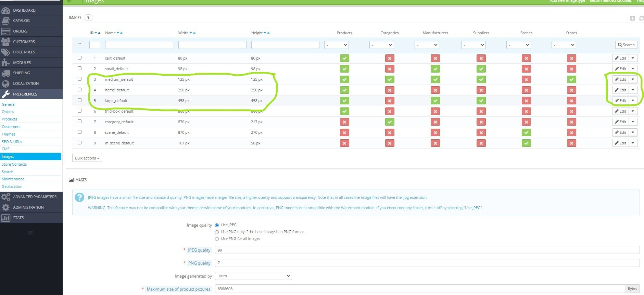
Task: Click the Modules puzzle piece icon
Action: click(x=5, y=62)
